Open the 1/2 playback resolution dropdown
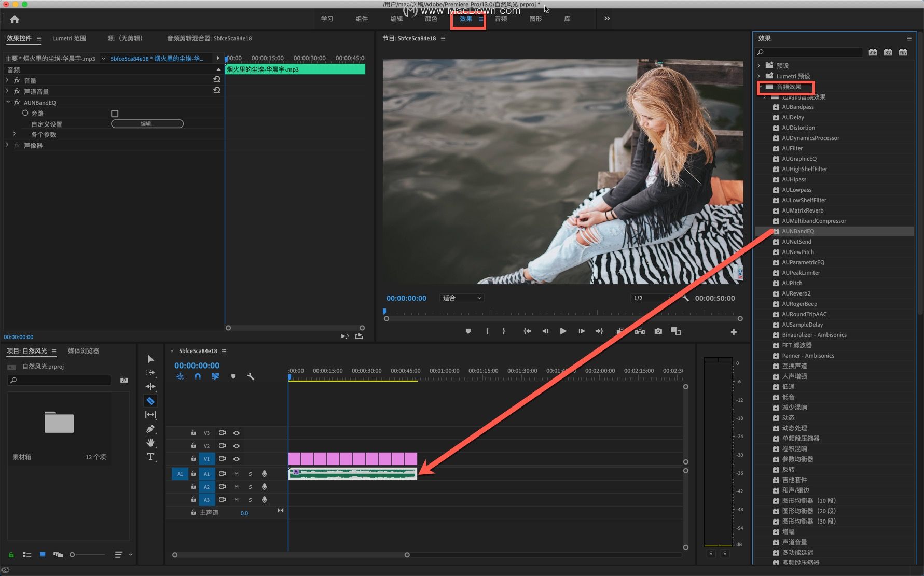 point(652,298)
